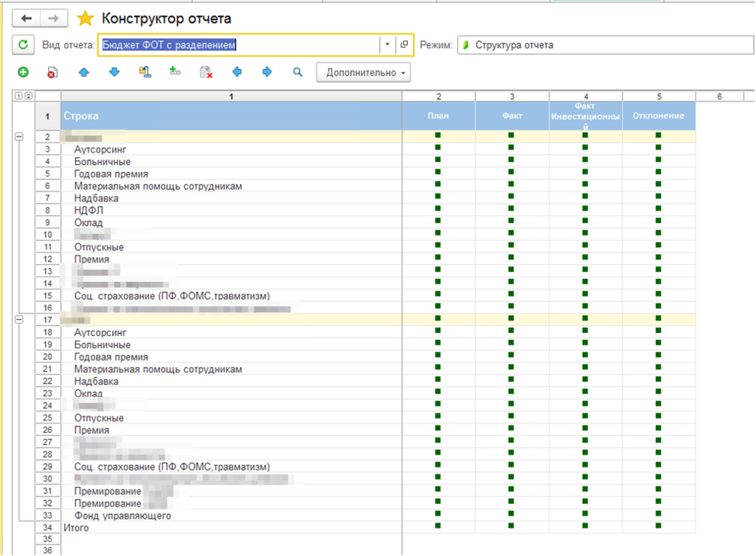The width and height of the screenshot is (756, 556).
Task: Click the green marker in Режим field
Action: coord(466,45)
